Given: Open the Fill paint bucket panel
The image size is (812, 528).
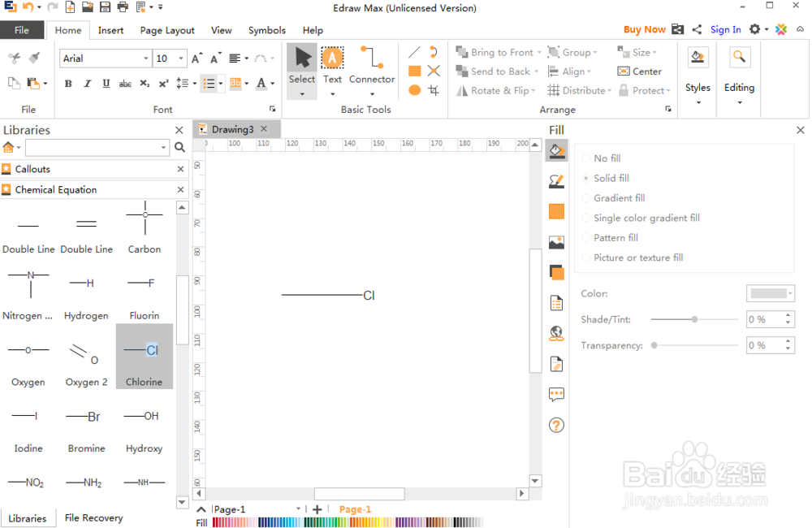Looking at the screenshot, I should [557, 151].
